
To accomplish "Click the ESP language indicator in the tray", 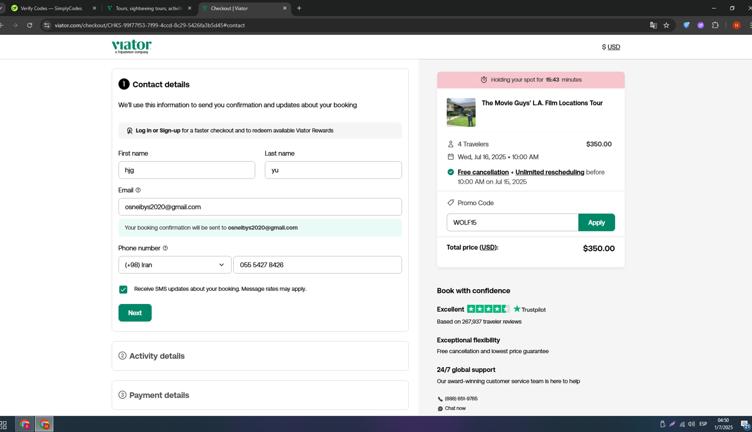I will [703, 424].
